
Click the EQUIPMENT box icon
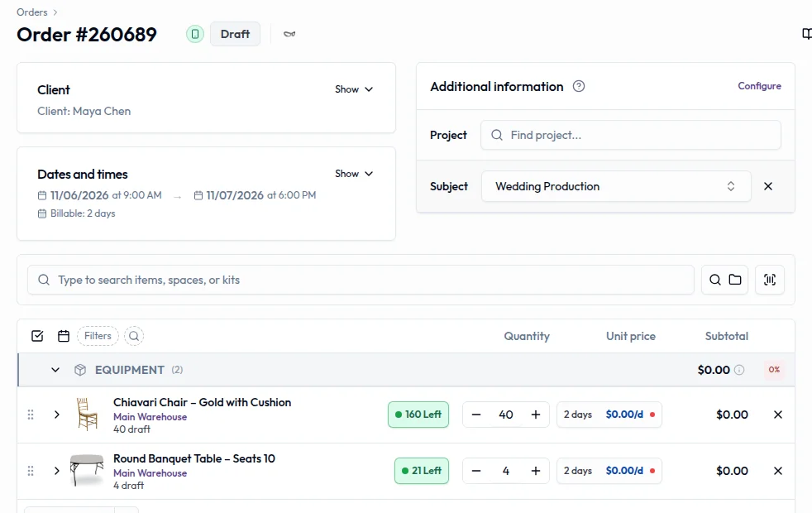(x=79, y=370)
